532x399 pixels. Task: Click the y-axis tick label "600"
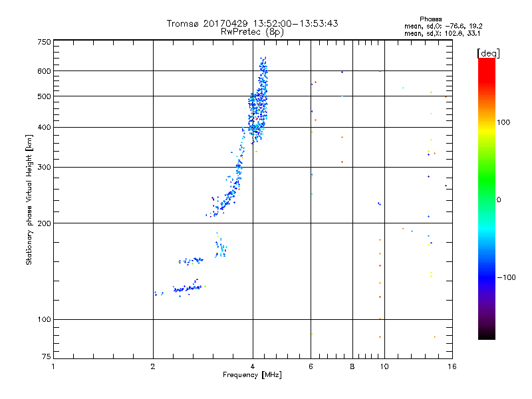tap(44, 71)
